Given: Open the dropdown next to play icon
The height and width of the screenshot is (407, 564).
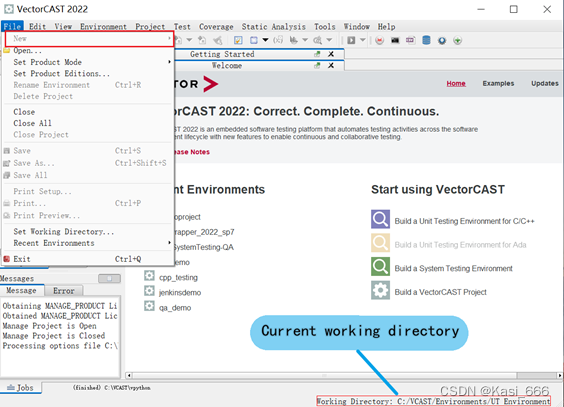Looking at the screenshot, I should (363, 40).
